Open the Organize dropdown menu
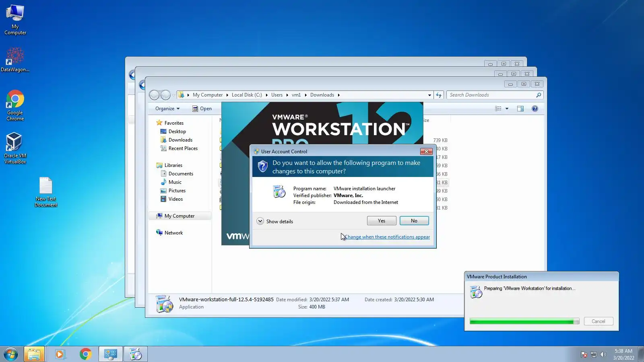 click(167, 109)
